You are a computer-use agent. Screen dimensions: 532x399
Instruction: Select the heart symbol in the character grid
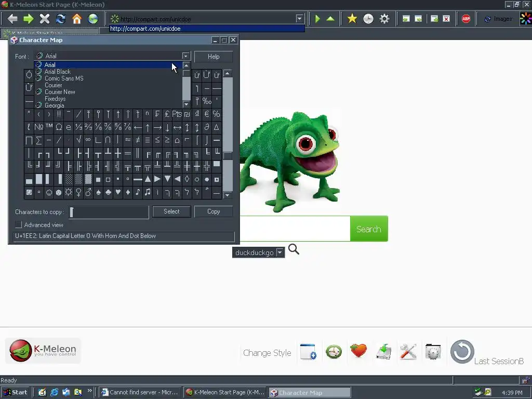pos(118,192)
